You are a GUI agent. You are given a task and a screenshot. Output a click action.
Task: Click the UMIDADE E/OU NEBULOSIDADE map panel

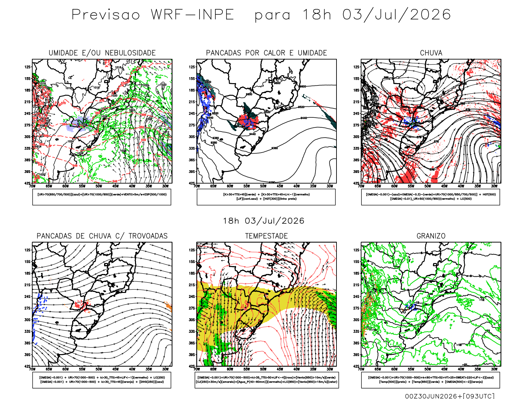102,121
